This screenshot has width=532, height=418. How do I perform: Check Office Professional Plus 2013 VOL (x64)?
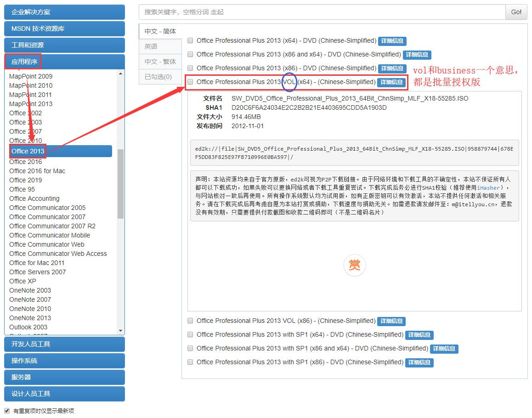190,82
